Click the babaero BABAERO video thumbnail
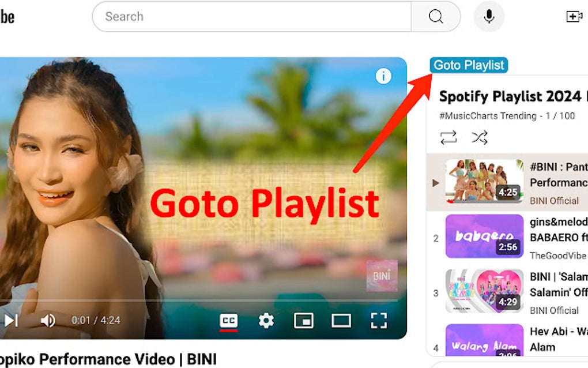 click(484, 236)
